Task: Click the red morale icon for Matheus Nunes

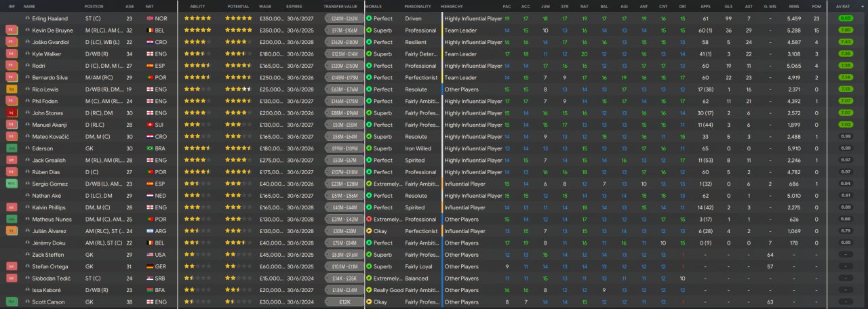Action: click(x=369, y=220)
